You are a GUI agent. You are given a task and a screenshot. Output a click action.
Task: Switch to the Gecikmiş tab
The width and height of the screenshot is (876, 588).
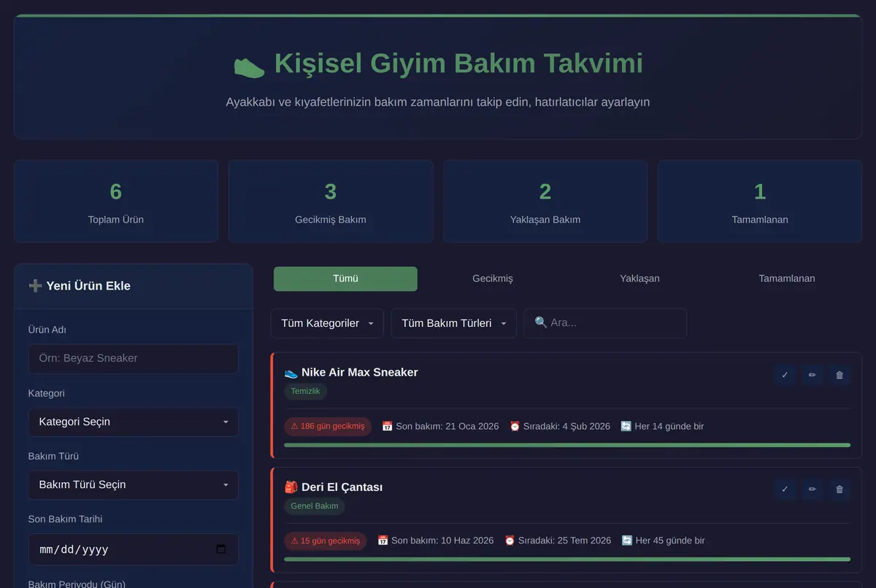(493, 279)
